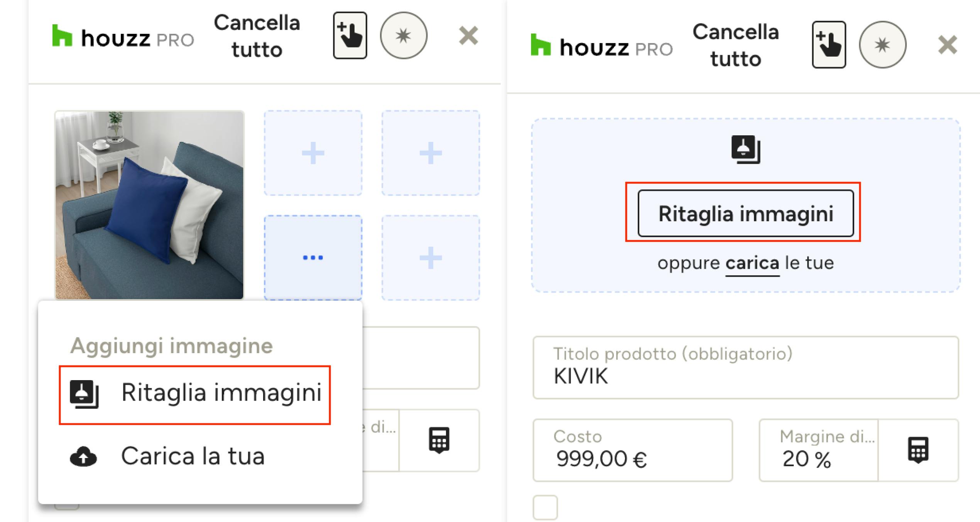
Task: Tick the checkbox below the Costo field
Action: (545, 508)
